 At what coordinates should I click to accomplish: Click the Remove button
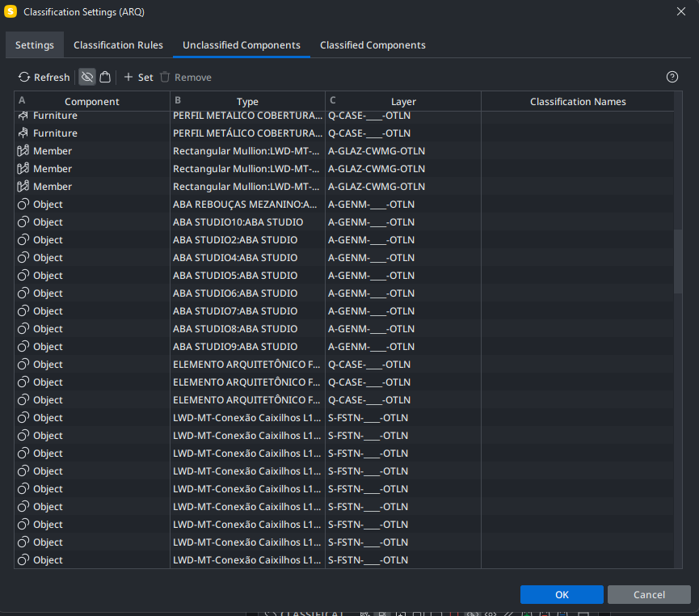(x=185, y=77)
